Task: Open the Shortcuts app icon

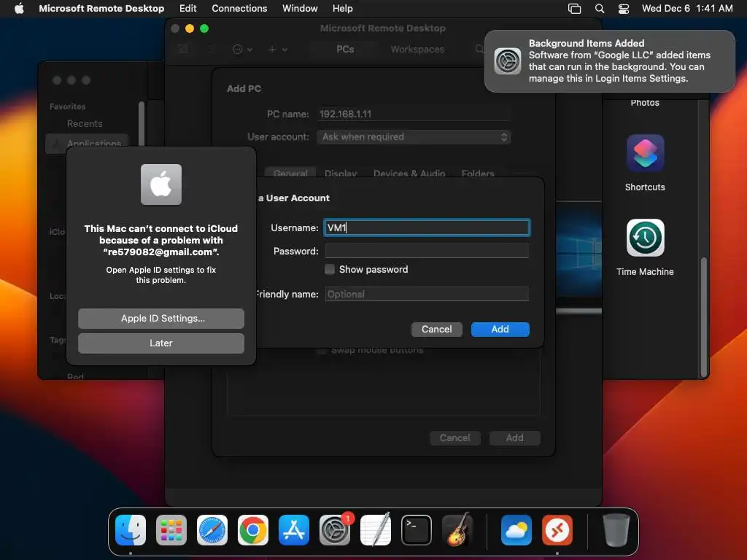Action: (x=645, y=153)
